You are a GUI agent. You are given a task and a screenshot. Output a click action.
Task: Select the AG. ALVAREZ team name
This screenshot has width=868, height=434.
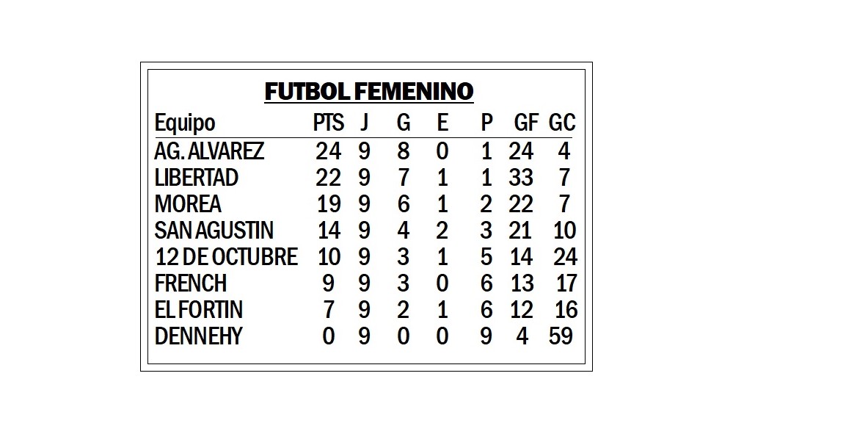(x=209, y=151)
